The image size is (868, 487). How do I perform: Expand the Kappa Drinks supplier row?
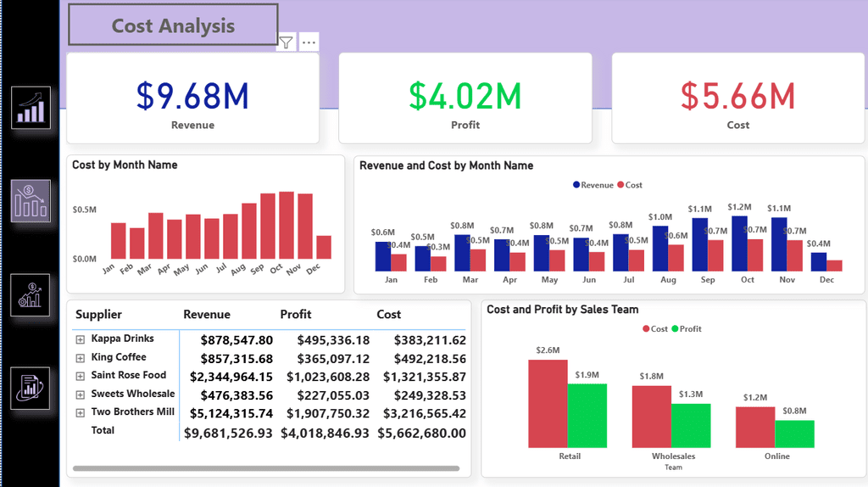click(x=81, y=339)
